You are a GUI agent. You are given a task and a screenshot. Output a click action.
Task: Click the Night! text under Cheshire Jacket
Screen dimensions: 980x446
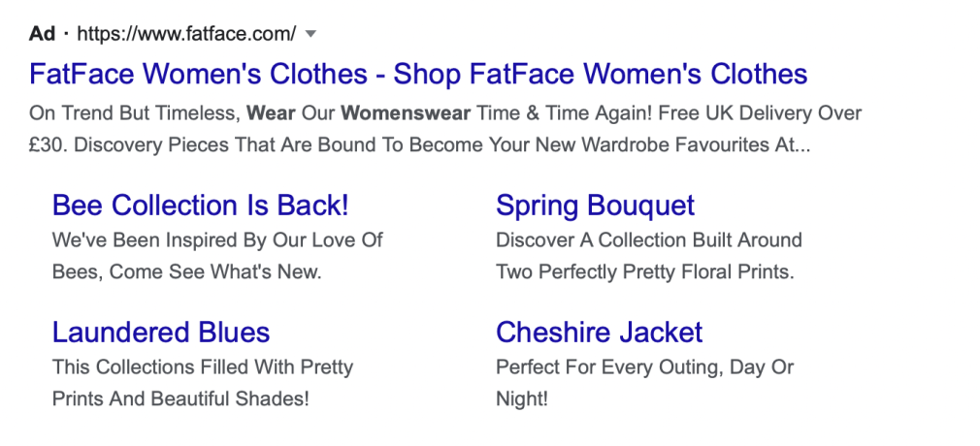(x=522, y=398)
